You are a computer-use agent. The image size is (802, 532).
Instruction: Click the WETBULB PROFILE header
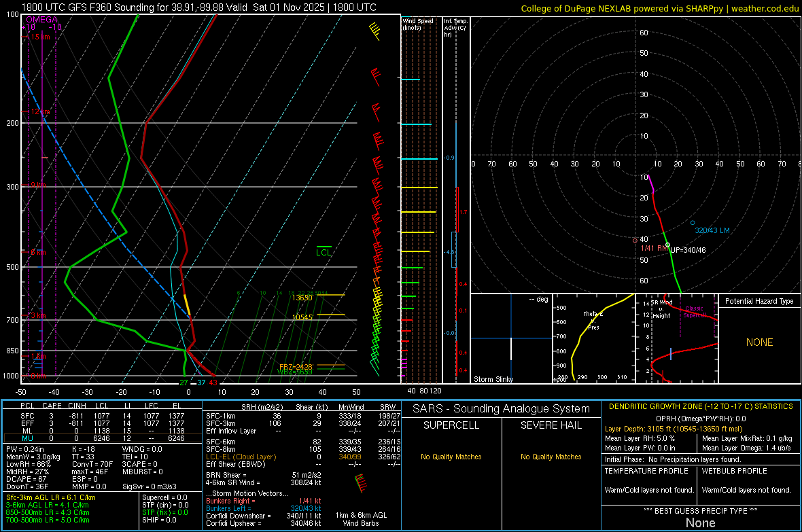click(x=735, y=471)
